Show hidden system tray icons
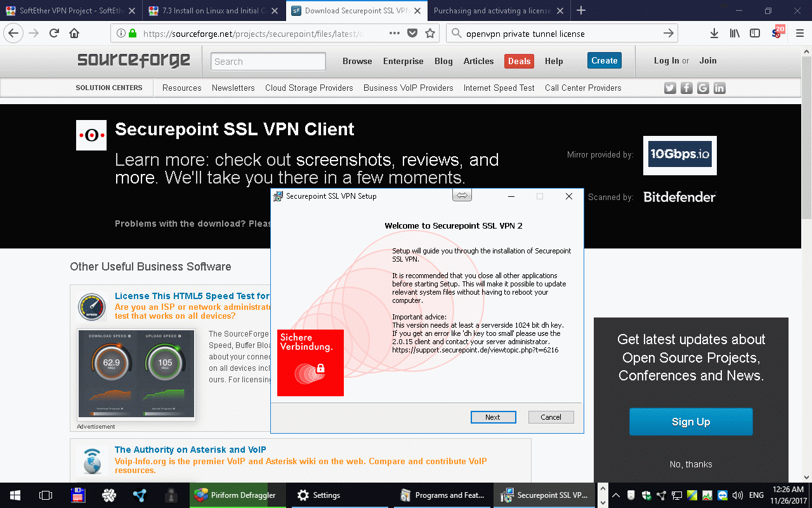This screenshot has height=508, width=812. coord(615,495)
